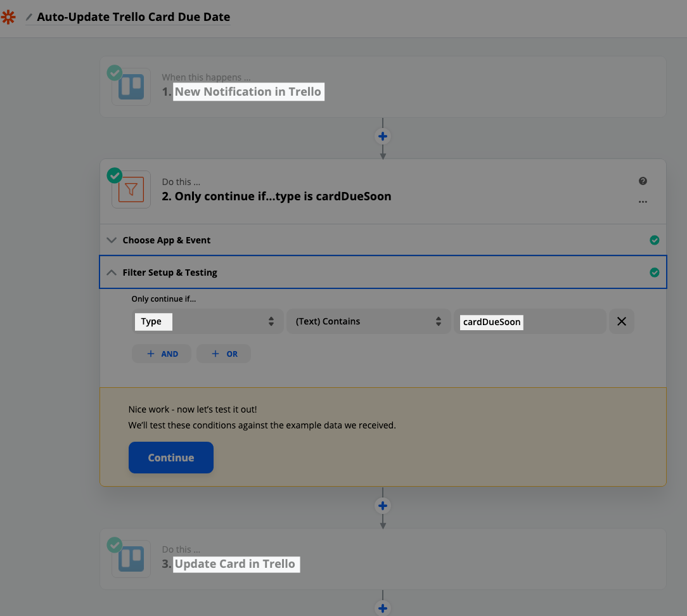Open the help question mark in step 2
Viewport: 687px width, 616px height.
pyautogui.click(x=643, y=181)
